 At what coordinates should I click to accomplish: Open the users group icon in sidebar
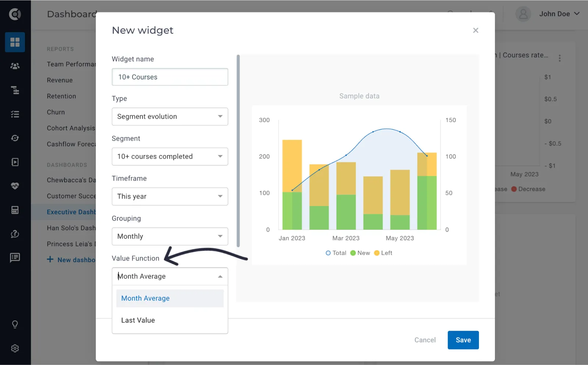click(x=15, y=66)
